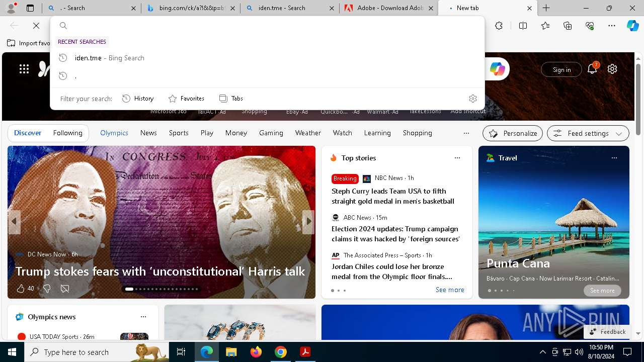Toggle the Split screen icon
This screenshot has height=362, width=644.
coord(523,26)
